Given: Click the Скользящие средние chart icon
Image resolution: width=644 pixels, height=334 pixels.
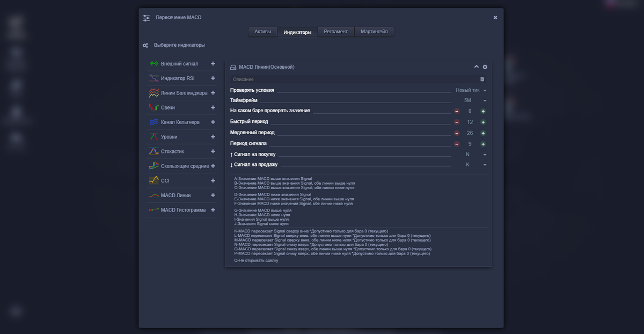Looking at the screenshot, I should pyautogui.click(x=153, y=166).
